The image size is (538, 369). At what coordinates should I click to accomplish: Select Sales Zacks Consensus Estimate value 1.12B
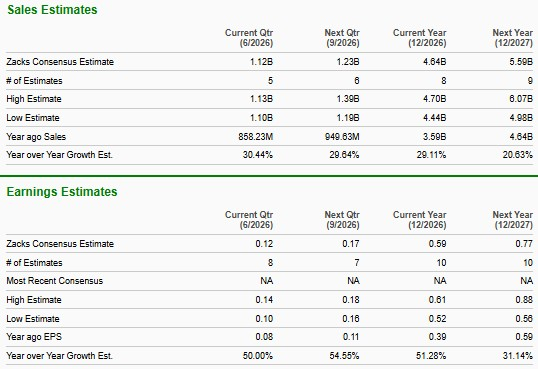pos(261,62)
